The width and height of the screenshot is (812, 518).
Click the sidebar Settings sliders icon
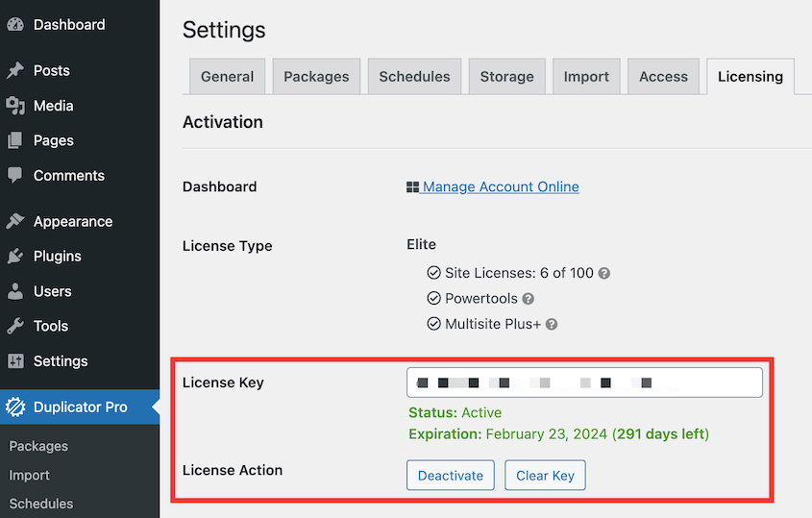click(x=15, y=361)
